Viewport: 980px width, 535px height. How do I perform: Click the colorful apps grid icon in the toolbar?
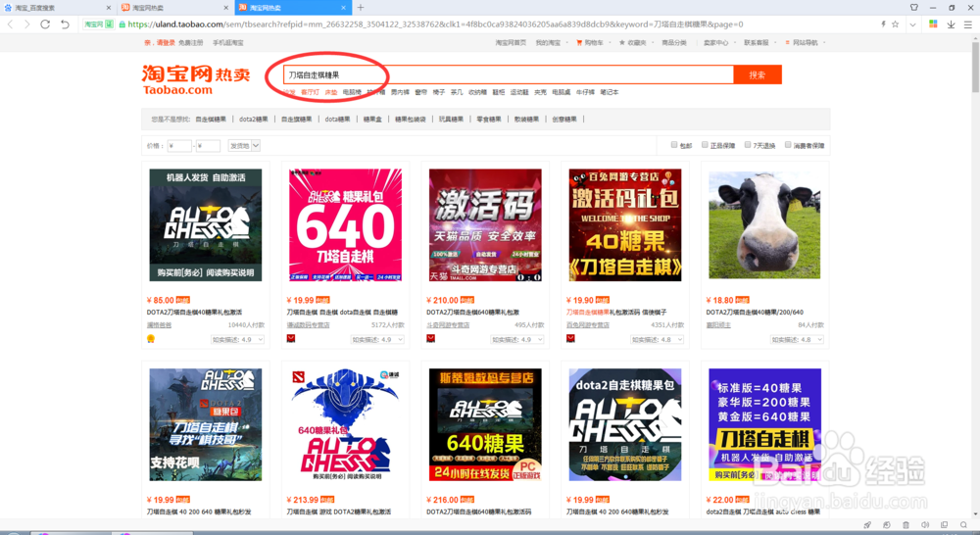(933, 24)
